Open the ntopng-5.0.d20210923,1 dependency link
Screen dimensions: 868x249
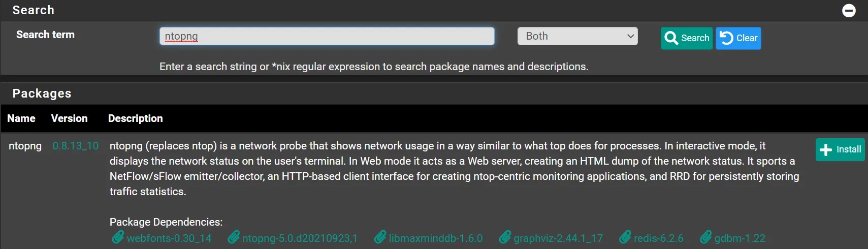coord(300,238)
